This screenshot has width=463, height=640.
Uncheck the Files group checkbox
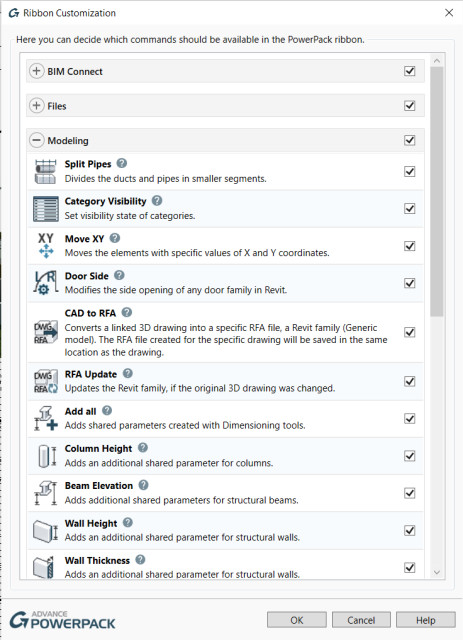410,106
